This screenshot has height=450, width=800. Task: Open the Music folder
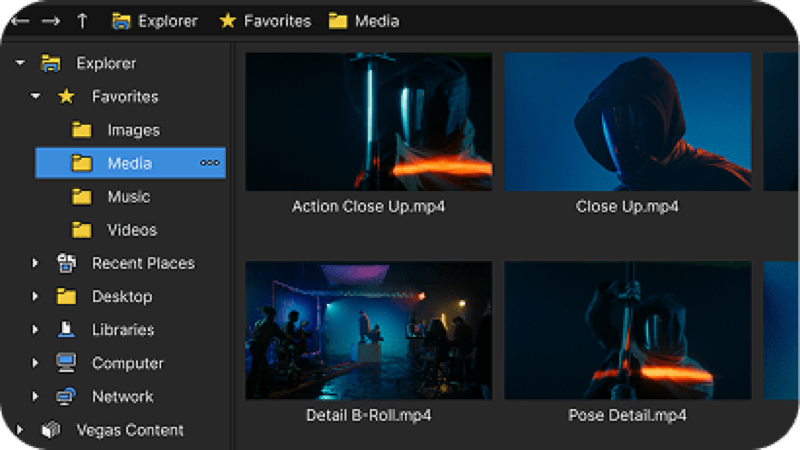(129, 196)
